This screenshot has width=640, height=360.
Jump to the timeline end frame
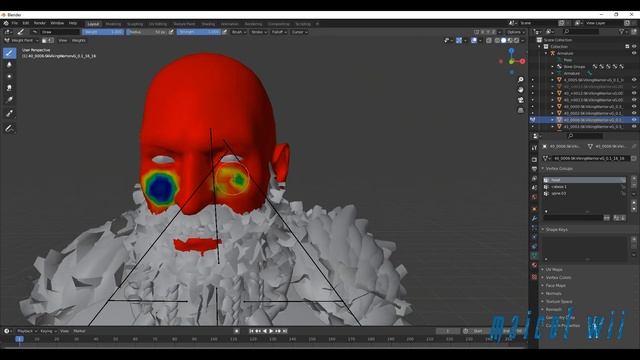[x=285, y=331]
